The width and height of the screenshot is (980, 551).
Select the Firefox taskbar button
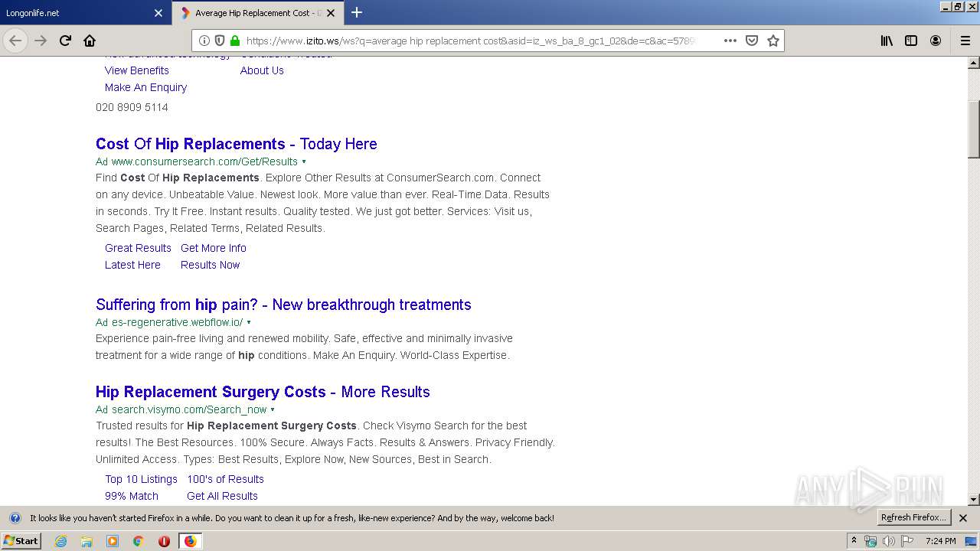click(190, 541)
